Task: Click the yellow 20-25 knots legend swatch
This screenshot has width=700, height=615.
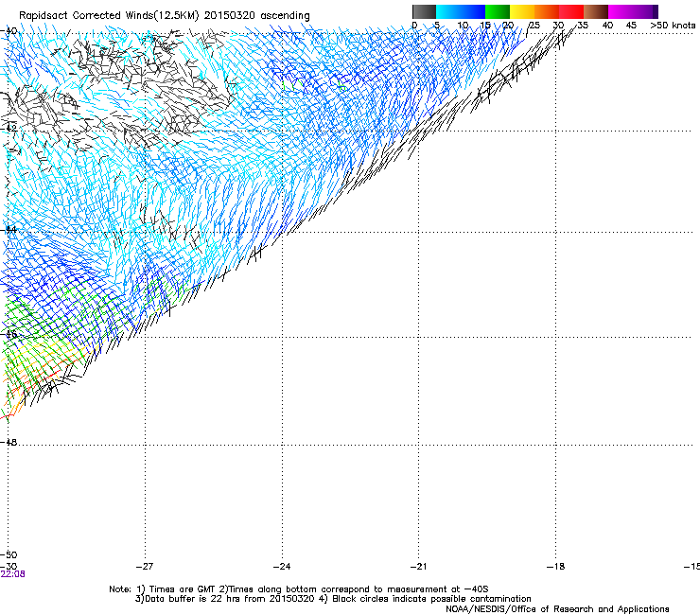Action: (522, 11)
